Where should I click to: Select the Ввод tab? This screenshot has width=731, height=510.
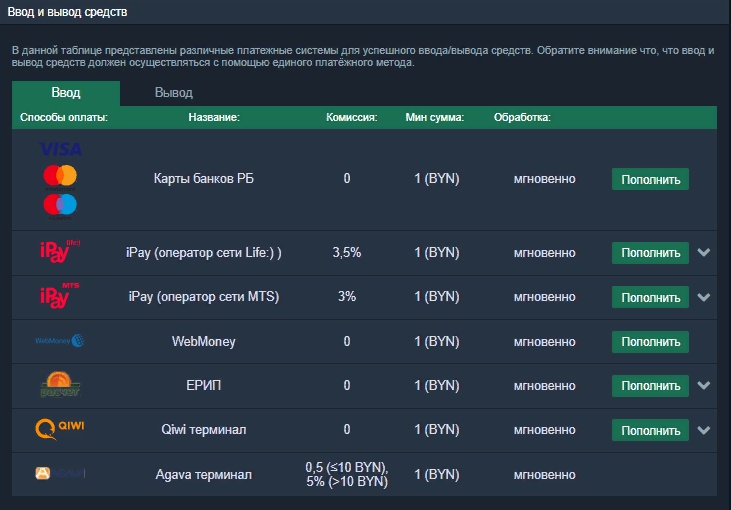pos(66,93)
